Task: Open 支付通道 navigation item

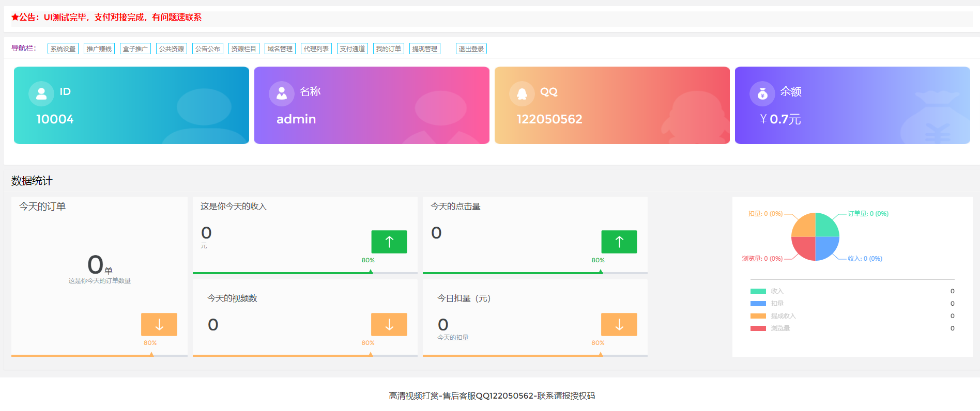Action: pyautogui.click(x=353, y=49)
